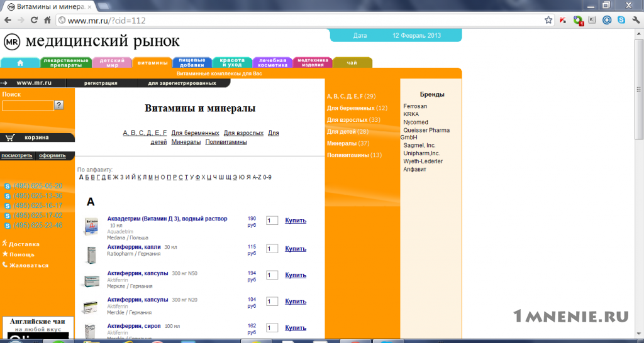Open the home tab with house icon
Image resolution: width=644 pixels, height=343 pixels.
tap(20, 63)
